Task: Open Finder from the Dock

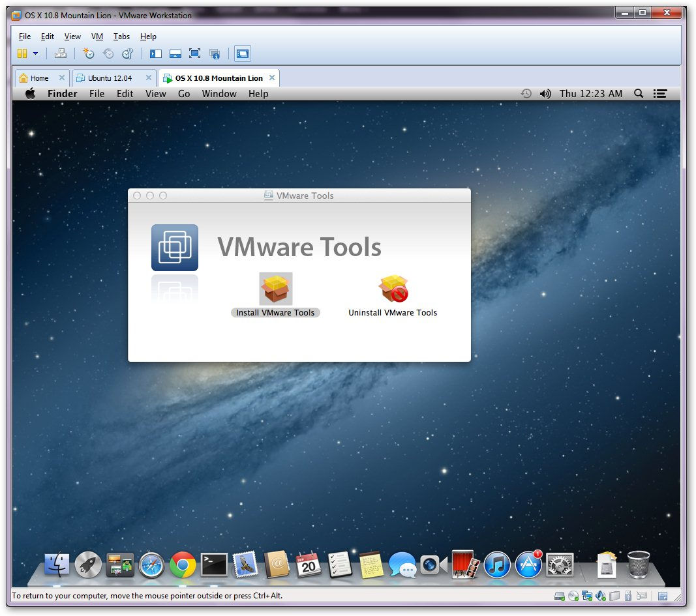Action: pos(56,565)
